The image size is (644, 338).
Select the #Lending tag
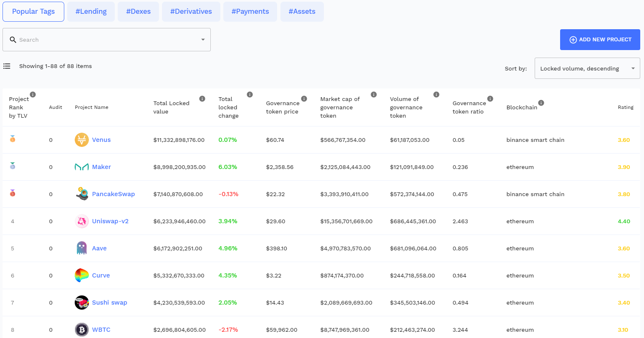91,12
